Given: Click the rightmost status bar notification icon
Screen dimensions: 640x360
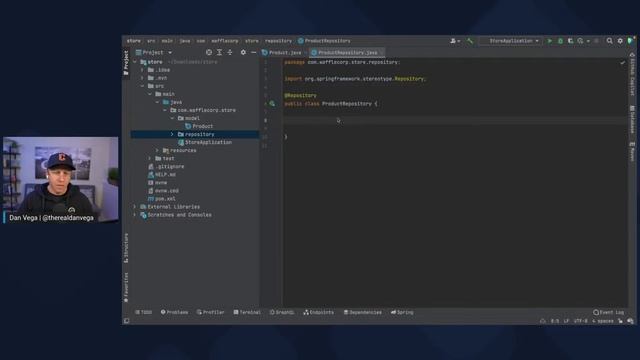Looking at the screenshot, I should 630,321.
